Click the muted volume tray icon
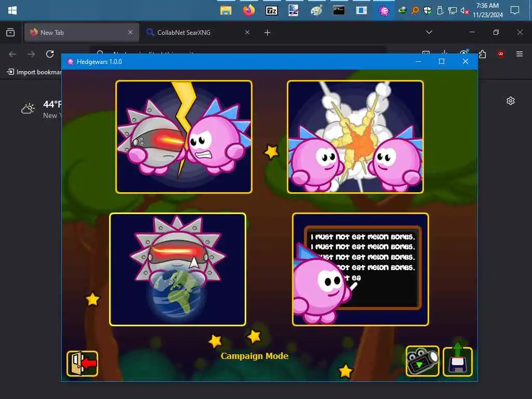The width and height of the screenshot is (532, 399). (x=464, y=10)
